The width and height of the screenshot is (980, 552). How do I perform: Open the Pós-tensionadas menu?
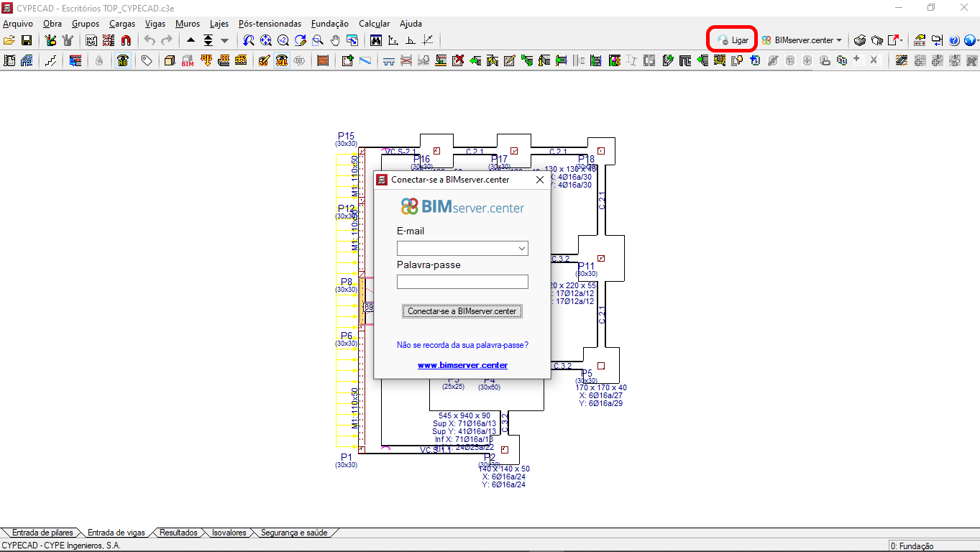coord(270,24)
